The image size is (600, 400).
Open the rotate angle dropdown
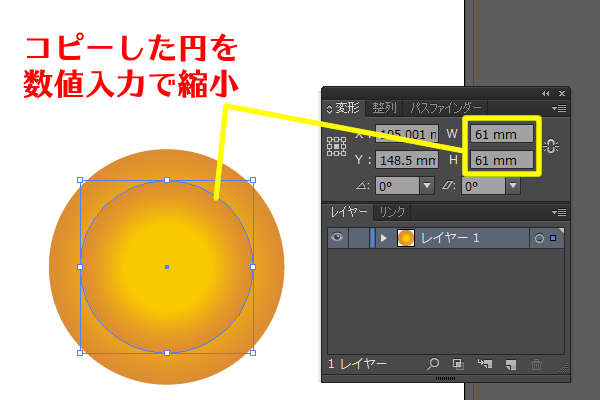[427, 185]
